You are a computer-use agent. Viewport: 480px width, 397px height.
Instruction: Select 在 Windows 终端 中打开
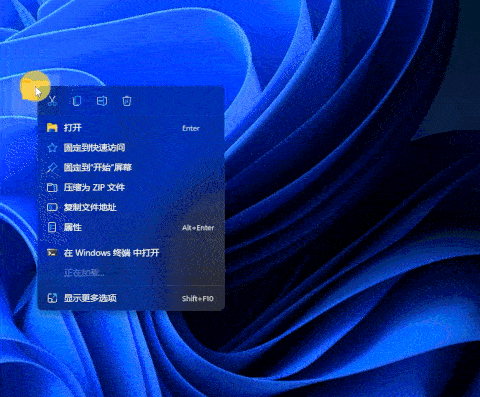[x=131, y=253]
